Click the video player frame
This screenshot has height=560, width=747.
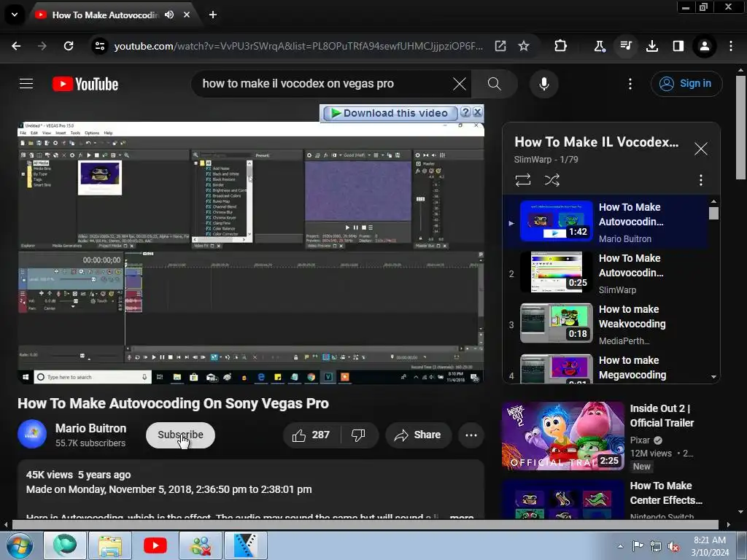pyautogui.click(x=251, y=253)
